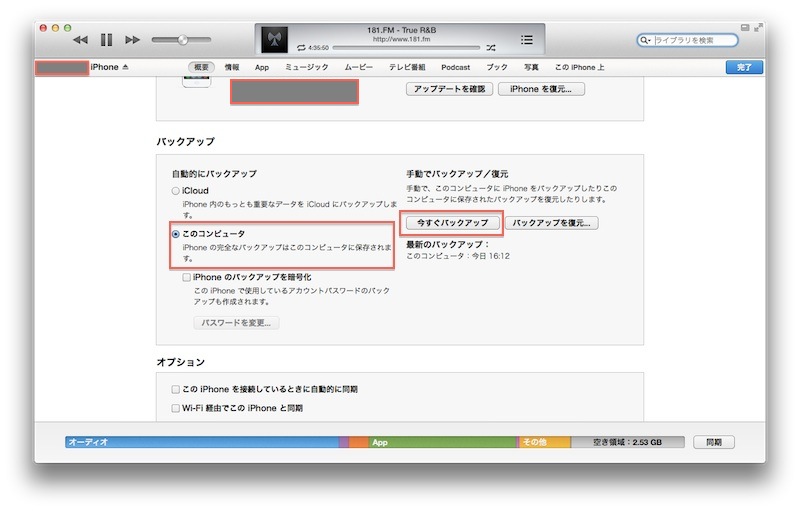Click the 自動的にバックアップ heading

coord(214,174)
